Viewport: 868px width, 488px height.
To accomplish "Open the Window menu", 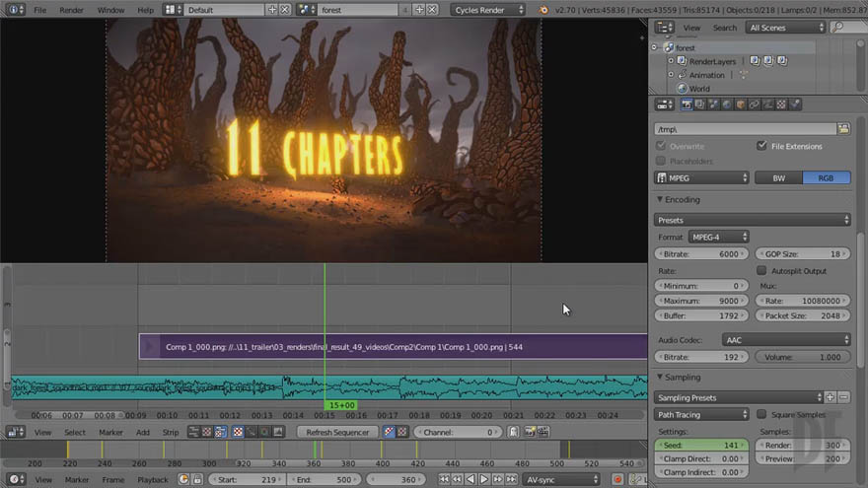I will tap(110, 10).
